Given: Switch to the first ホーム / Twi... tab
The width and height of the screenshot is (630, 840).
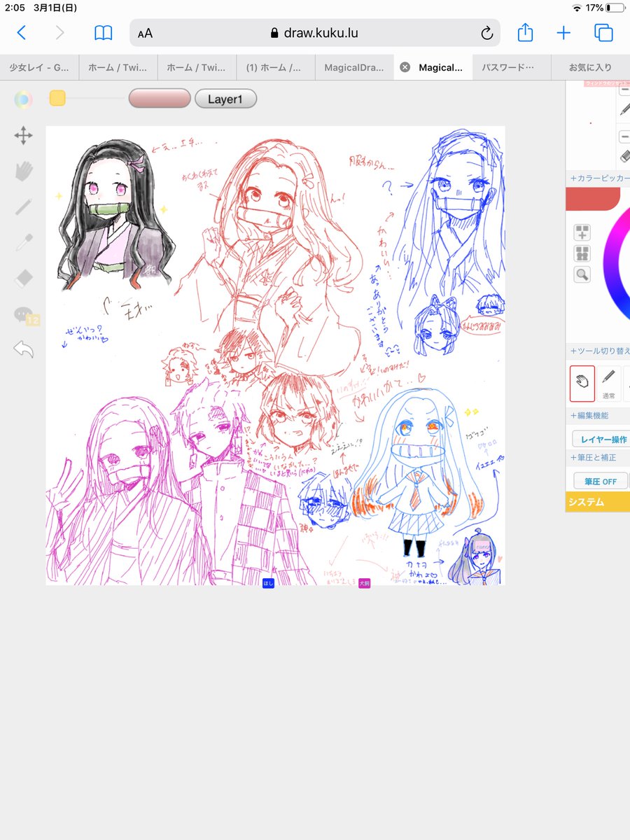Looking at the screenshot, I should tap(118, 68).
